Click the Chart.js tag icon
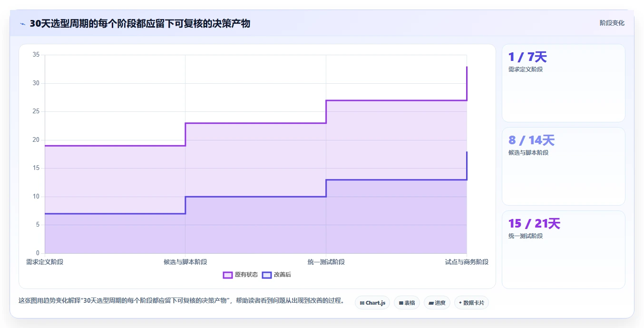The image size is (644, 328). [362, 303]
